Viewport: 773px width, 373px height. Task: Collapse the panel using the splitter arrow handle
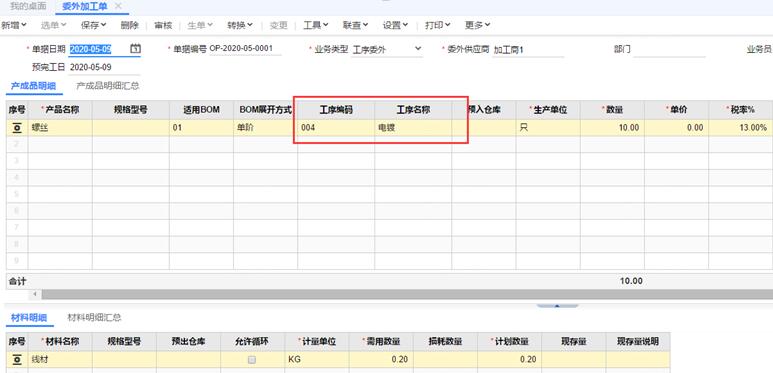tap(557, 305)
